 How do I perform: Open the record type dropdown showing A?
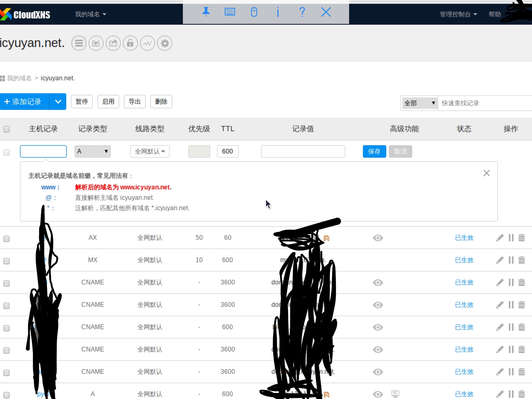[x=92, y=151]
